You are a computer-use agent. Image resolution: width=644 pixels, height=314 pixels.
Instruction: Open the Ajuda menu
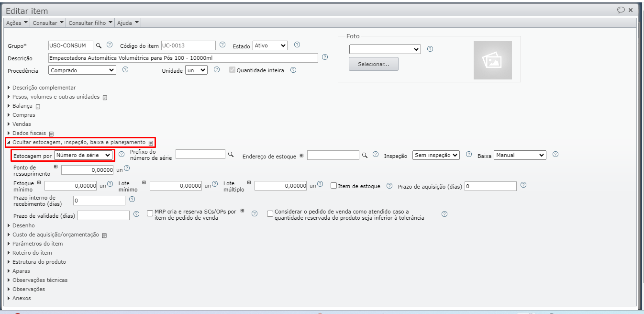click(x=128, y=22)
